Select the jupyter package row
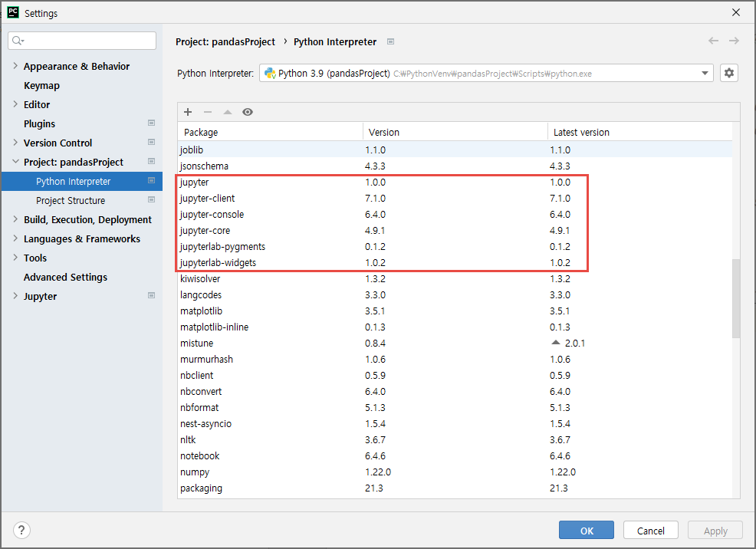756x549 pixels. click(x=455, y=182)
